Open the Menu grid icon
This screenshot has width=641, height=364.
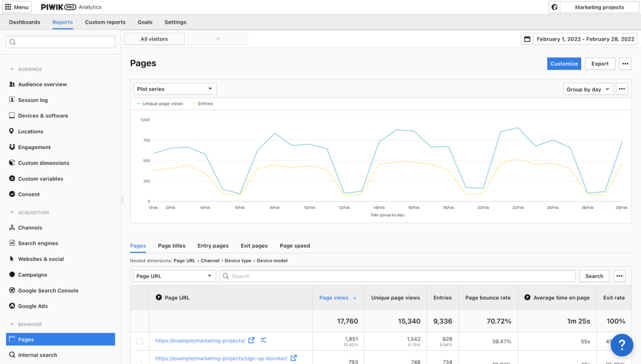tap(8, 7)
